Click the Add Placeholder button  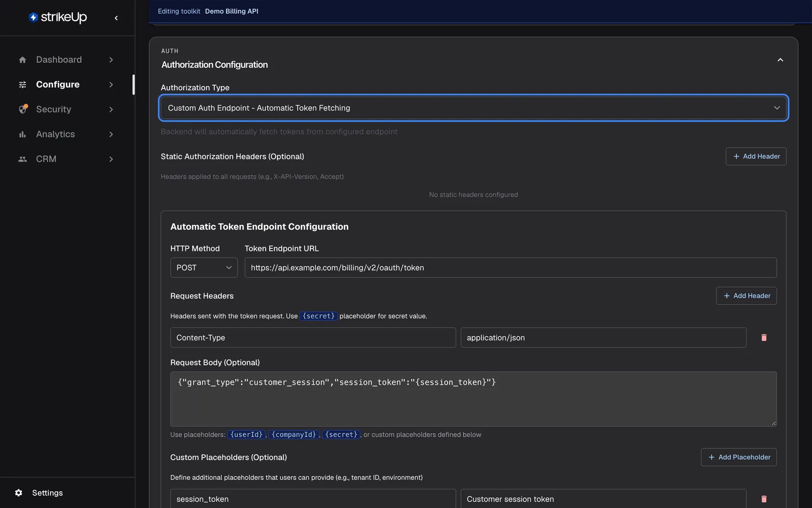(739, 457)
